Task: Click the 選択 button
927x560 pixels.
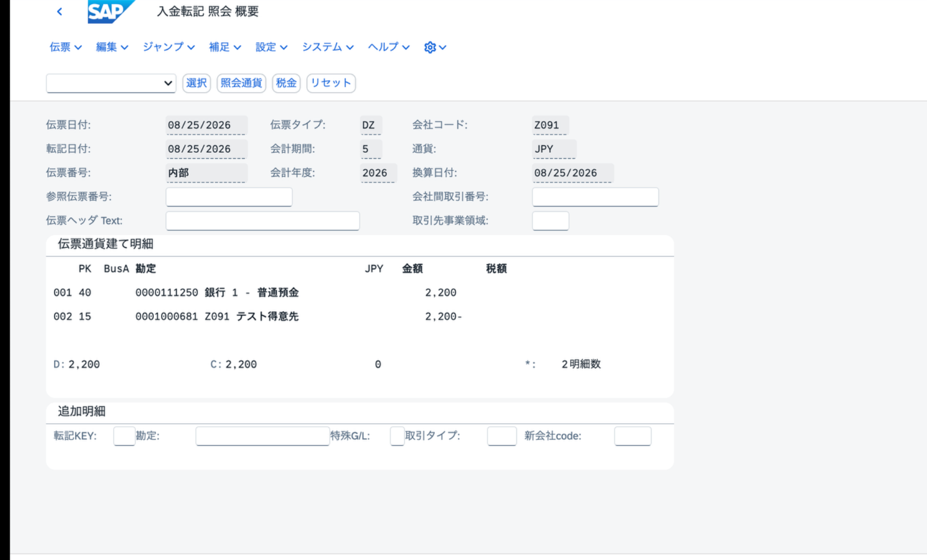Action: tap(196, 83)
